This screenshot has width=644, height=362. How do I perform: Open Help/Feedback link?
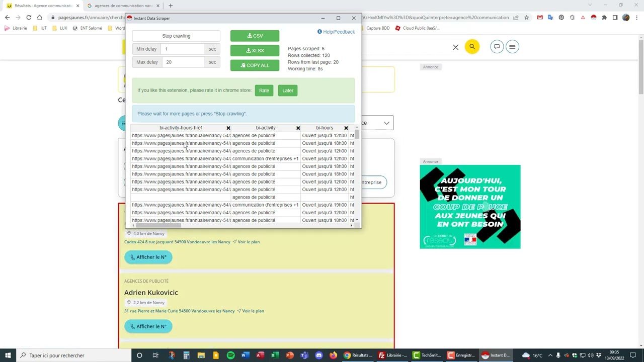click(x=336, y=32)
